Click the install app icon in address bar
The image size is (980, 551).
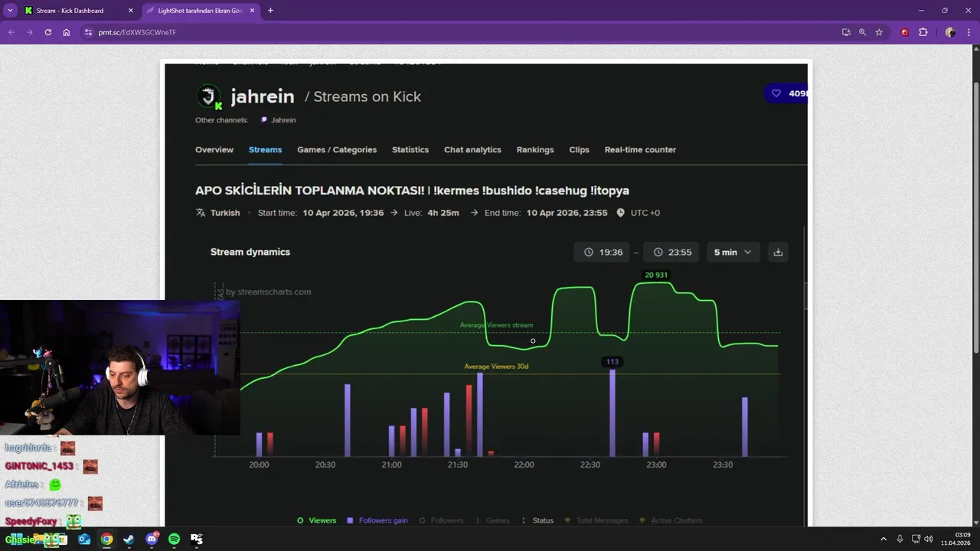(x=846, y=32)
